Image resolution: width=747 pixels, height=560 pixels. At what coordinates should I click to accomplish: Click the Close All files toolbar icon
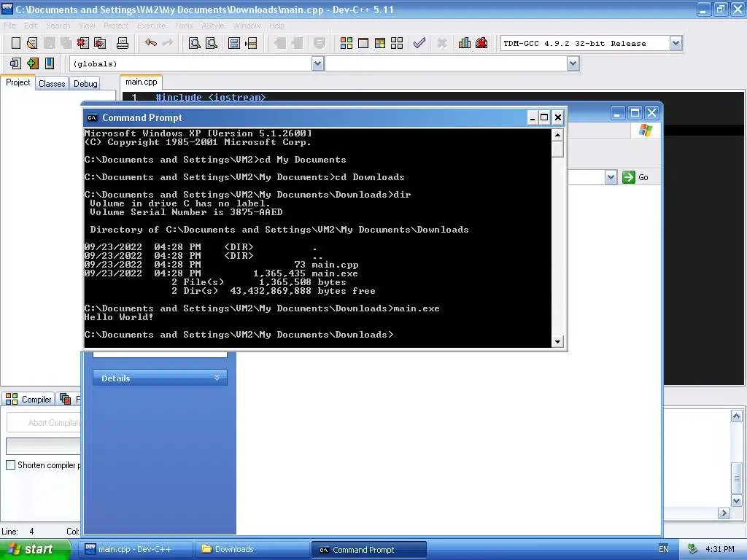click(x=100, y=43)
